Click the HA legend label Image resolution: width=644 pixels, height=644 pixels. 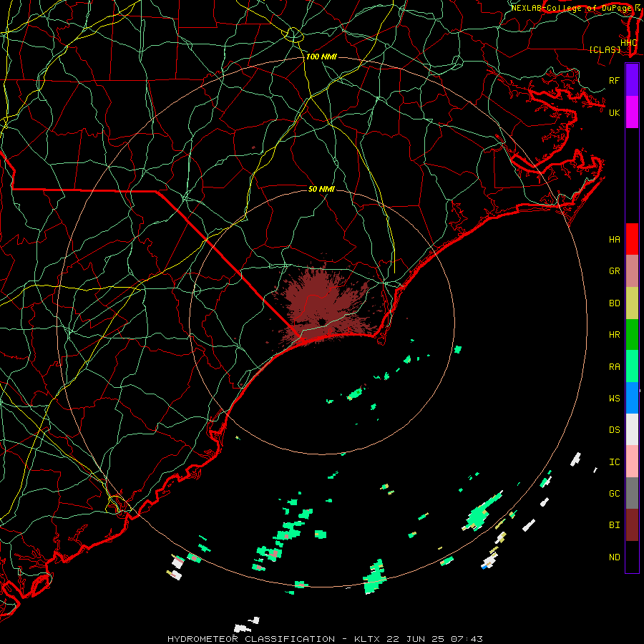(615, 240)
